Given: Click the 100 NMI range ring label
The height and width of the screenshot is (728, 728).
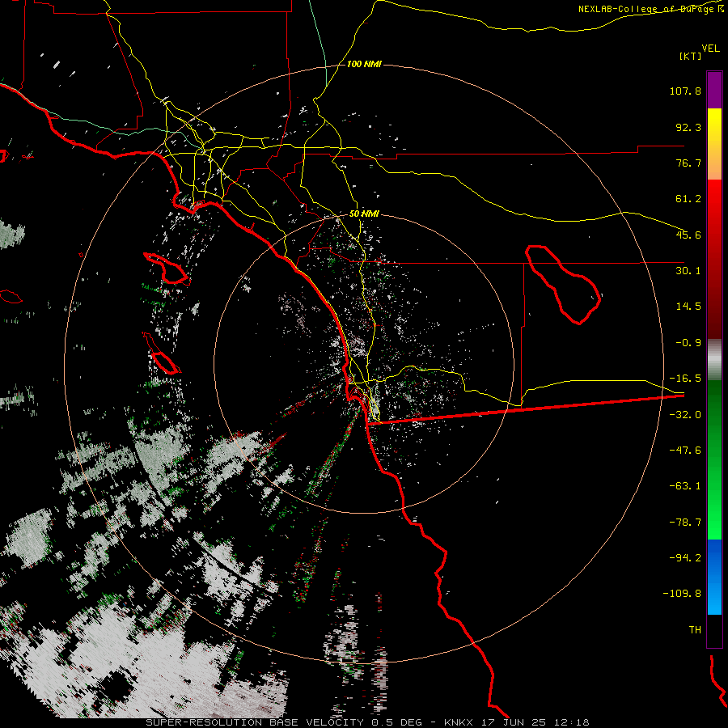Looking at the screenshot, I should coord(364,64).
